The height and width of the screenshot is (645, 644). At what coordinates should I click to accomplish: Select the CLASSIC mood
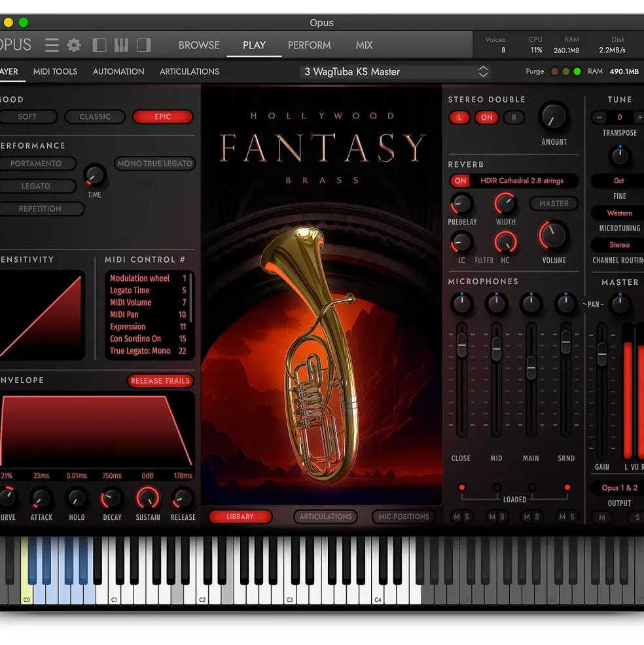pos(95,117)
